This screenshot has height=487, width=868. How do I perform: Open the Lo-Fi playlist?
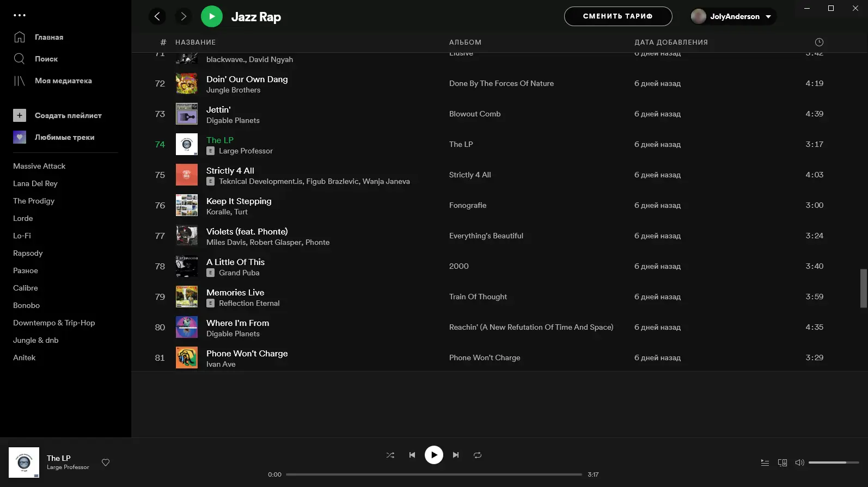tap(22, 236)
